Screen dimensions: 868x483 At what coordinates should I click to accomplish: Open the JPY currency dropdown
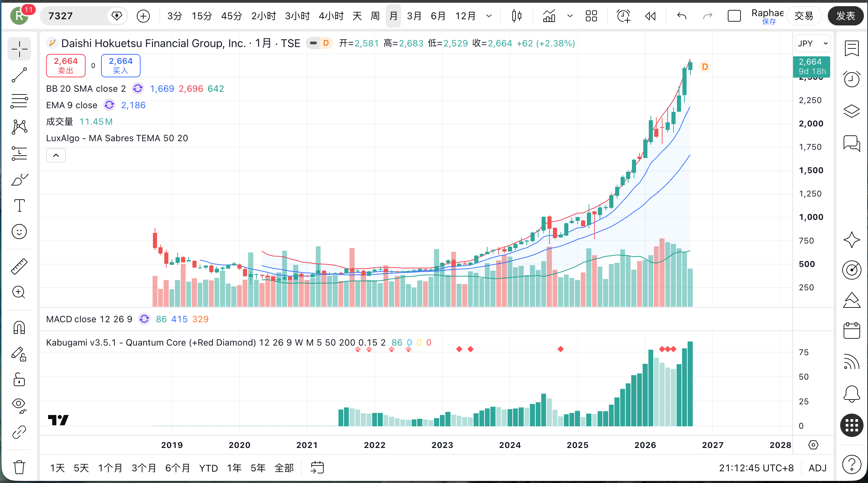pyautogui.click(x=812, y=44)
